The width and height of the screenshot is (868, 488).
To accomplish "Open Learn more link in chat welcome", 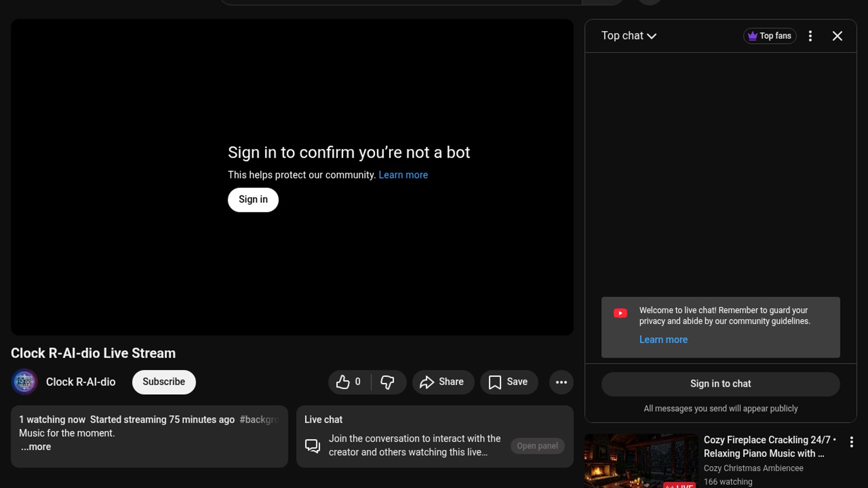I will click(663, 340).
